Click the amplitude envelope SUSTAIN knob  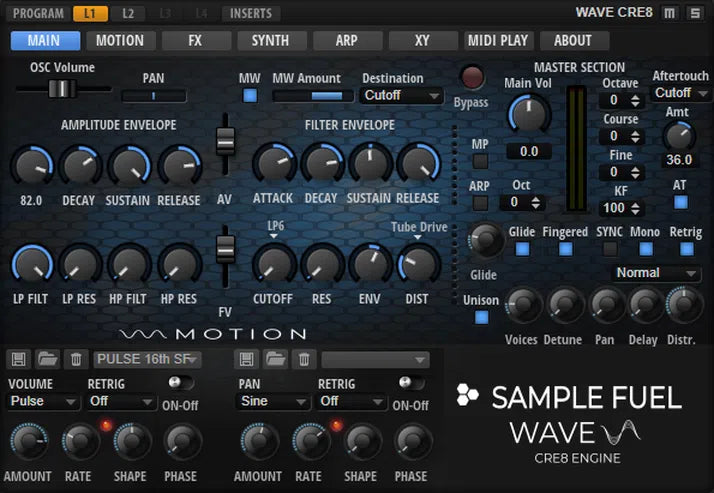point(129,166)
